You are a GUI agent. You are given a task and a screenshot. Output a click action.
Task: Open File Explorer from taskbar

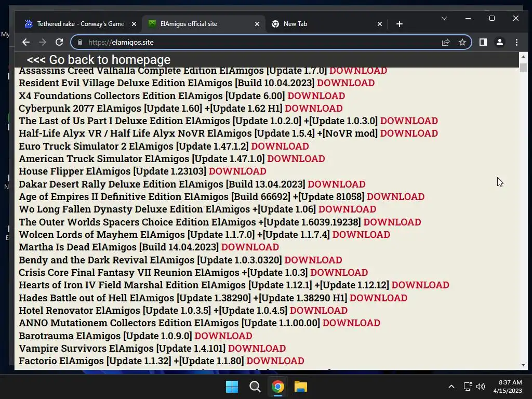point(301,387)
